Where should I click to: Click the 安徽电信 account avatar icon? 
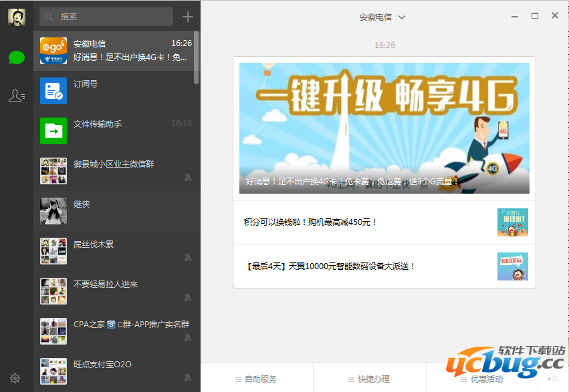53,51
